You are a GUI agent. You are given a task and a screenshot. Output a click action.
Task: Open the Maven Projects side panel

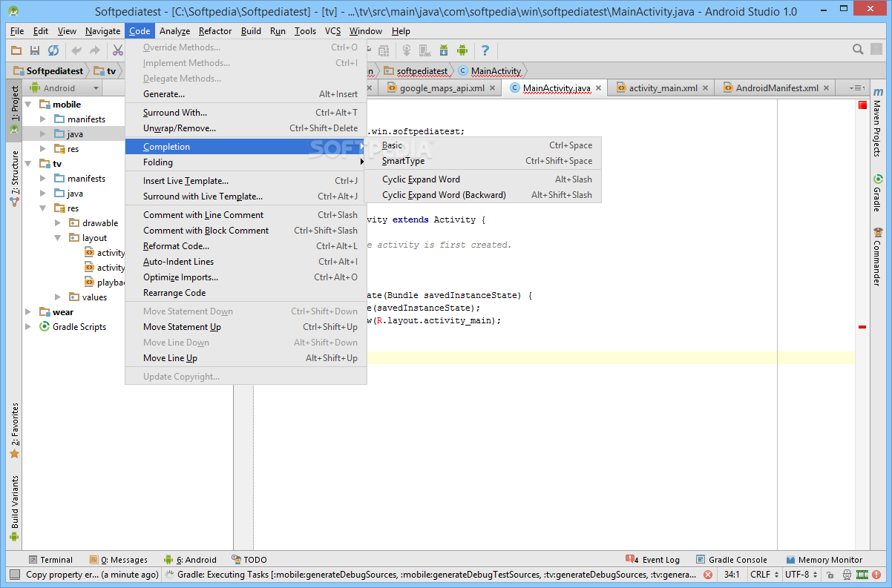point(878,124)
